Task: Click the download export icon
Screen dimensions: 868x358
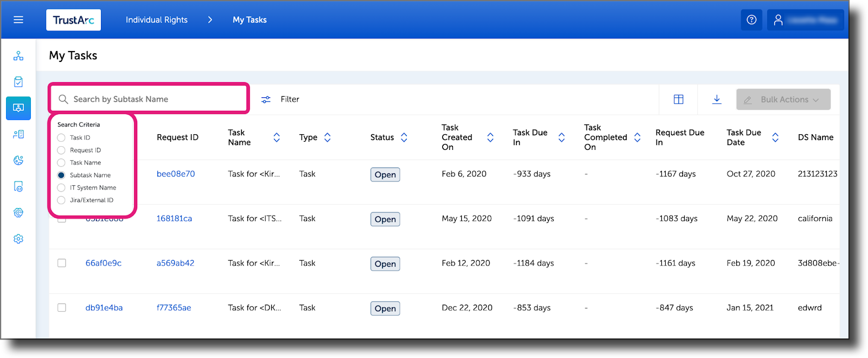Action: click(717, 99)
